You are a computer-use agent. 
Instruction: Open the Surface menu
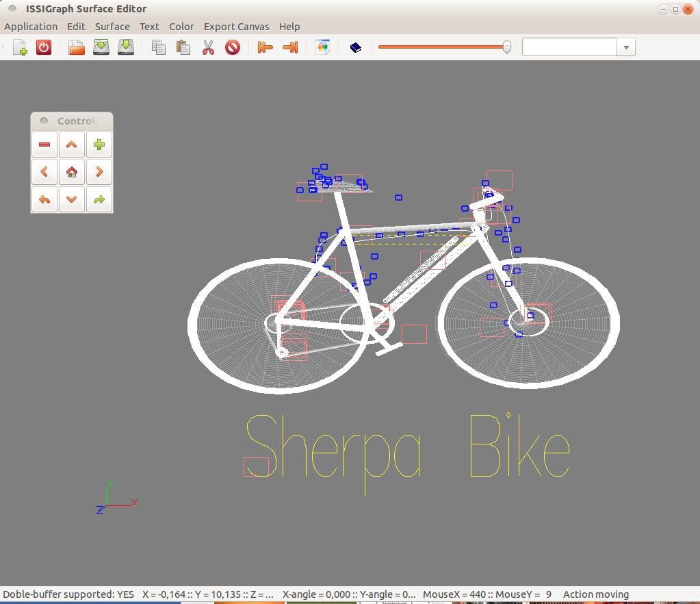point(112,27)
